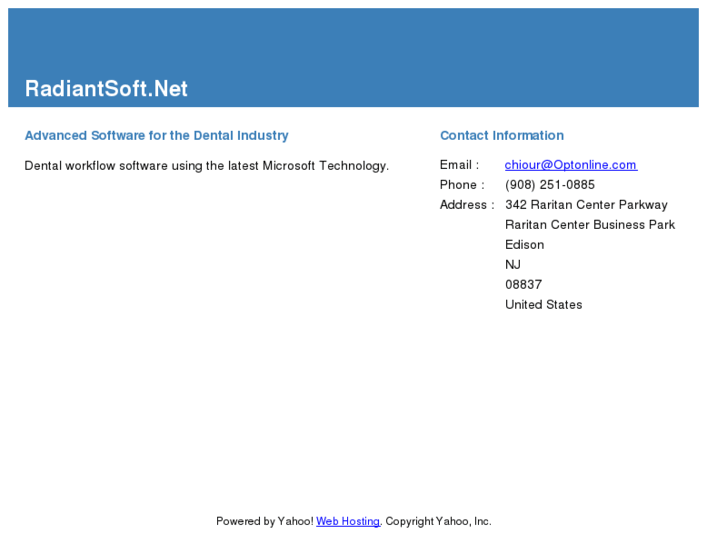Click the Edison city text
This screenshot has width=727, height=545.
coord(525,245)
